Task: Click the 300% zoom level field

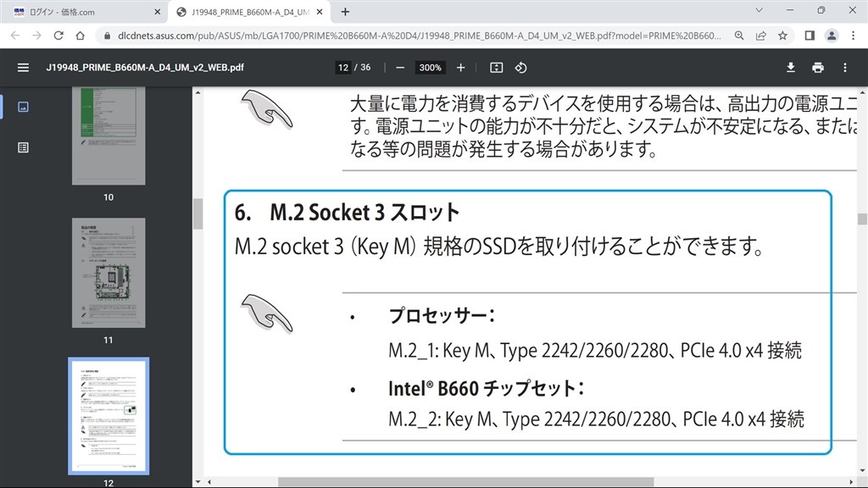Action: pyautogui.click(x=430, y=68)
